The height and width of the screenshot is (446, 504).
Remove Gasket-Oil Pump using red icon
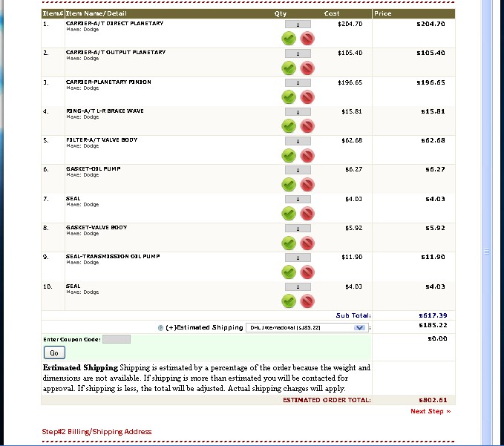[307, 184]
